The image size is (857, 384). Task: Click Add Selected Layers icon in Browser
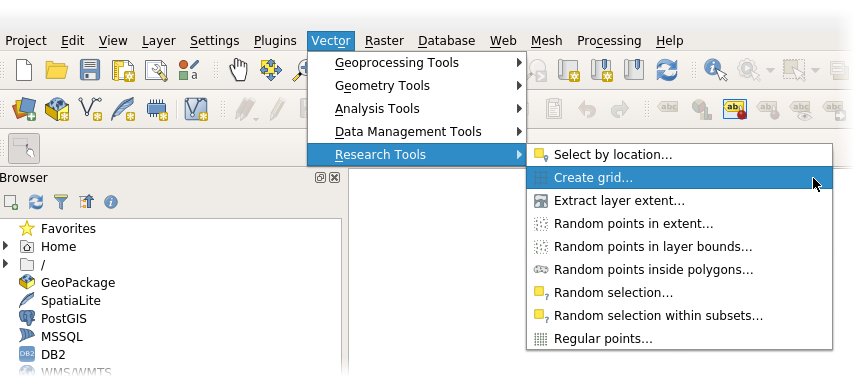coord(11,202)
